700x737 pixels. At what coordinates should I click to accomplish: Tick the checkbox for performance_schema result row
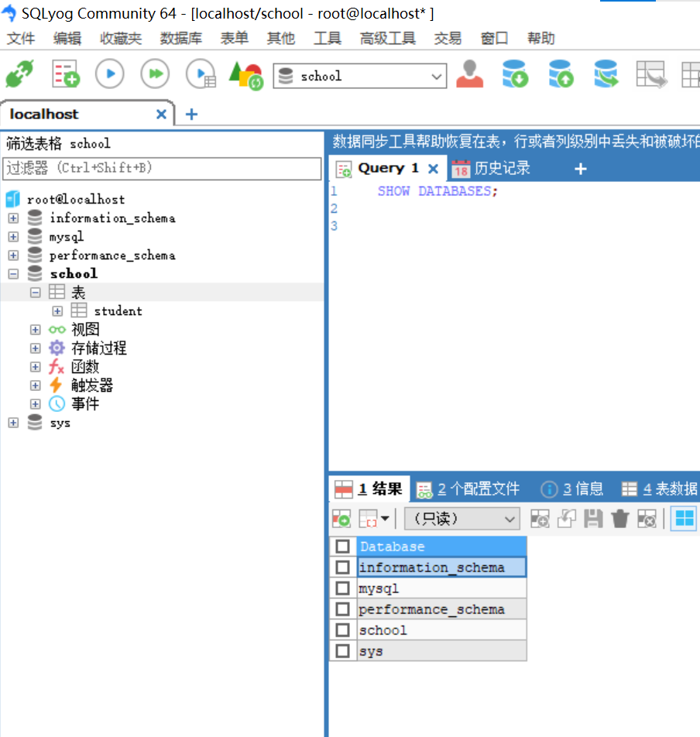pyautogui.click(x=343, y=609)
